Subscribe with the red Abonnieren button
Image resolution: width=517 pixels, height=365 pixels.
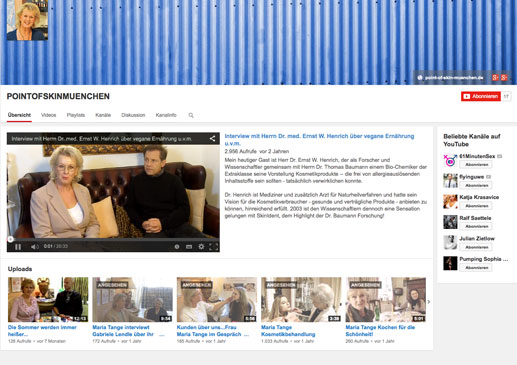point(481,96)
